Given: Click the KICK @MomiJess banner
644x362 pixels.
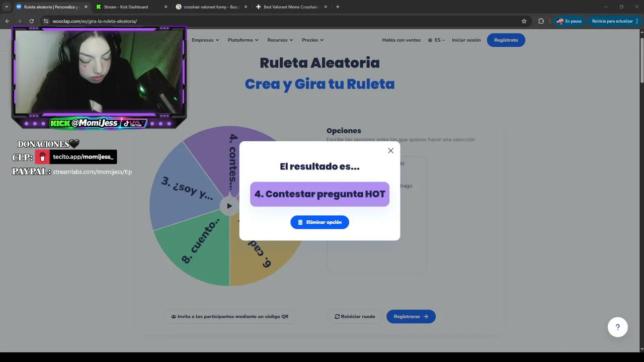Looking at the screenshot, I should point(84,123).
